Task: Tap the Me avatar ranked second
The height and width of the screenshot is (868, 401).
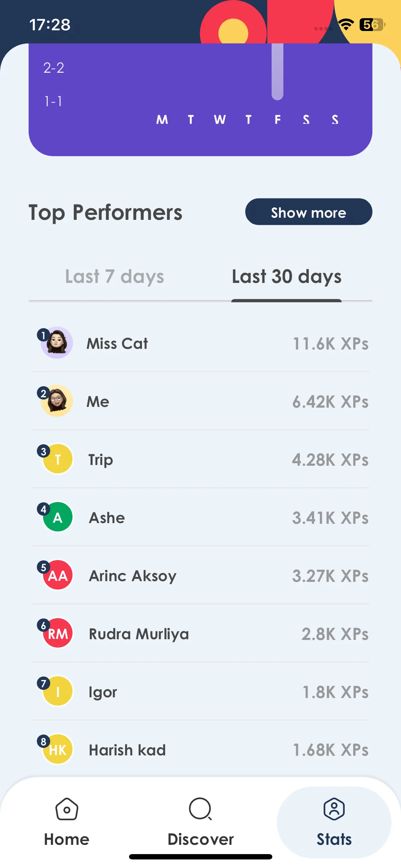Action: (x=57, y=401)
